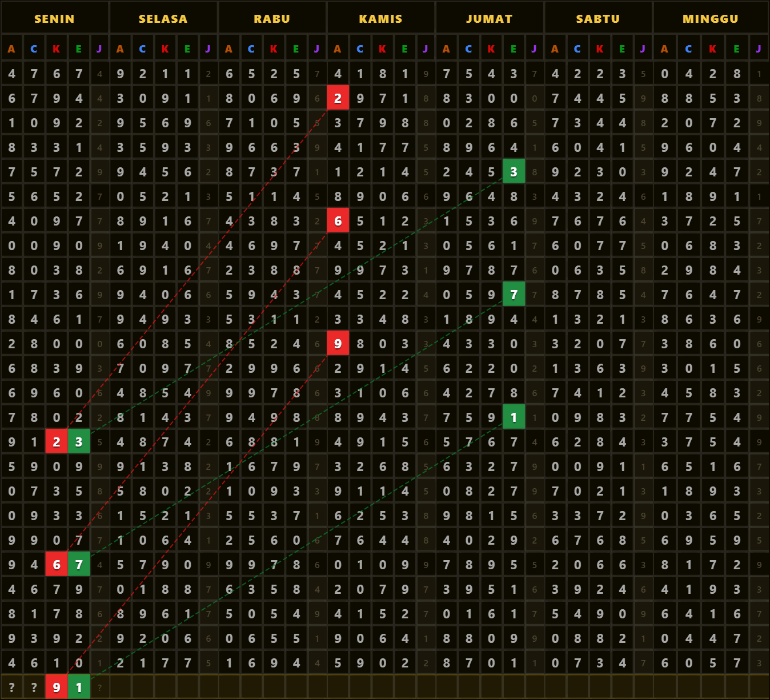770x700 pixels.
Task: Click red highlighted 2 in KAMIS column A
Action: click(338, 98)
